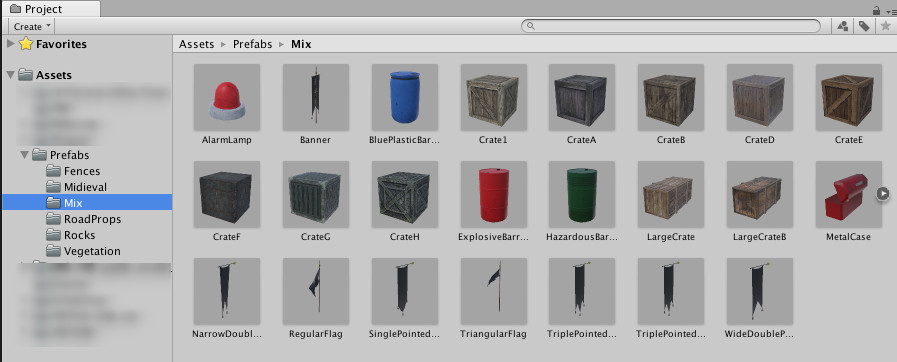The image size is (897, 362).
Task: Select the red ExplosiveBarrel prefab
Action: tap(494, 194)
